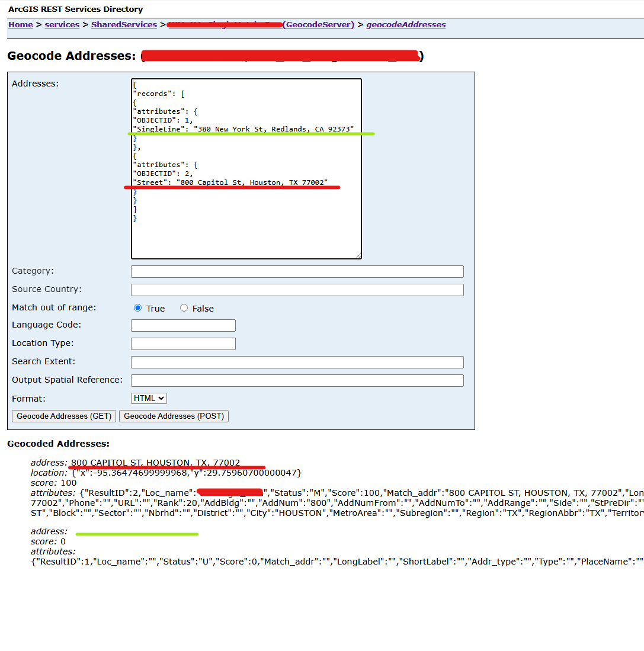644x651 pixels.
Task: Select True for Match out of range
Action: tap(138, 307)
